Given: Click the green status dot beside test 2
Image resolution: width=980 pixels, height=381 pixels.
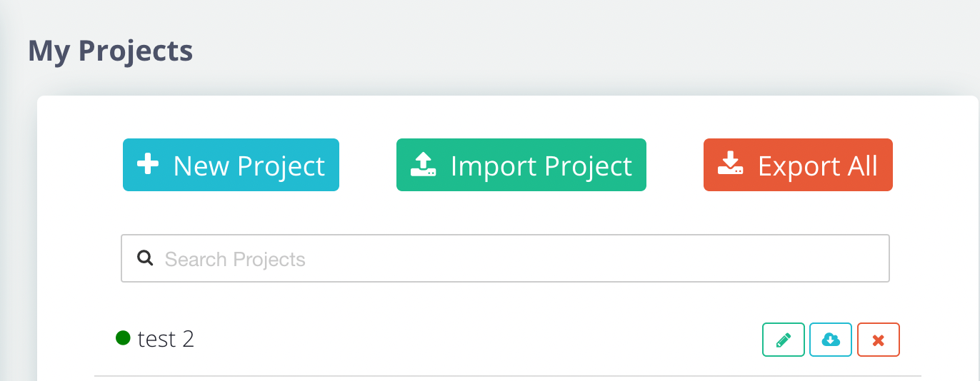Looking at the screenshot, I should pos(123,338).
